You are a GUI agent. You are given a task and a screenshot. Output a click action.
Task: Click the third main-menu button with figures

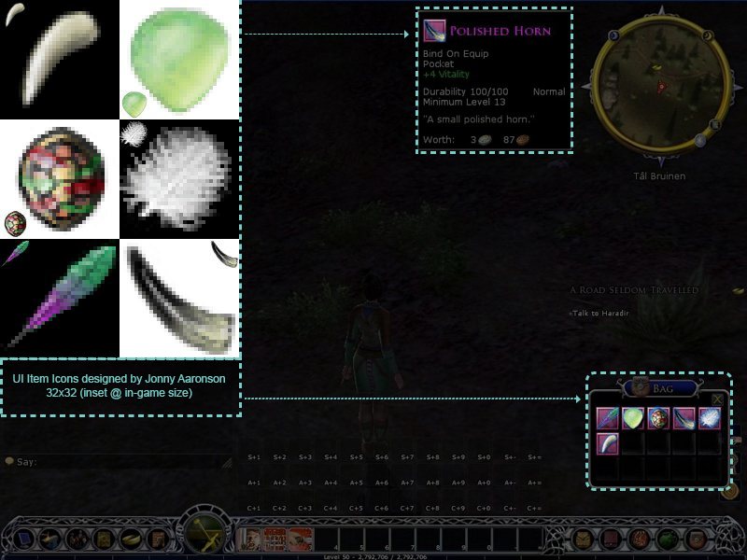pos(77,539)
